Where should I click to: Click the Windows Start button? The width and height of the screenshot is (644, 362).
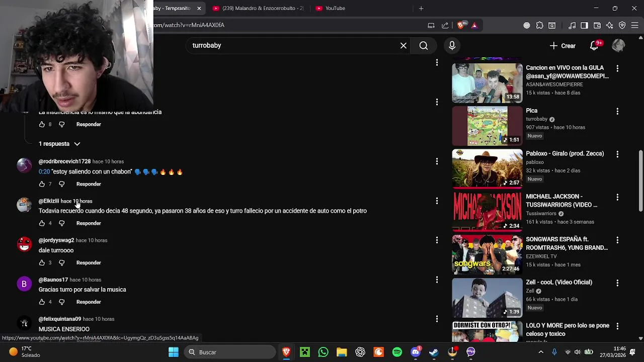174,352
